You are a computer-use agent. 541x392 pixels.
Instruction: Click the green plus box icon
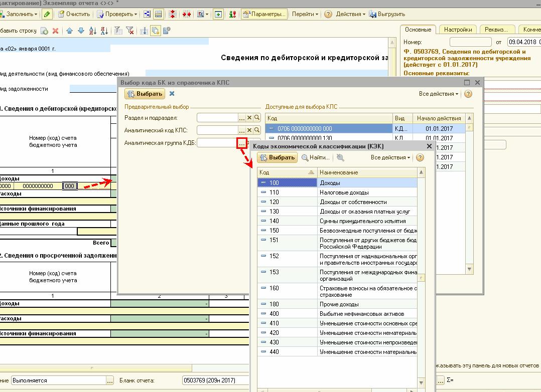click(218, 14)
